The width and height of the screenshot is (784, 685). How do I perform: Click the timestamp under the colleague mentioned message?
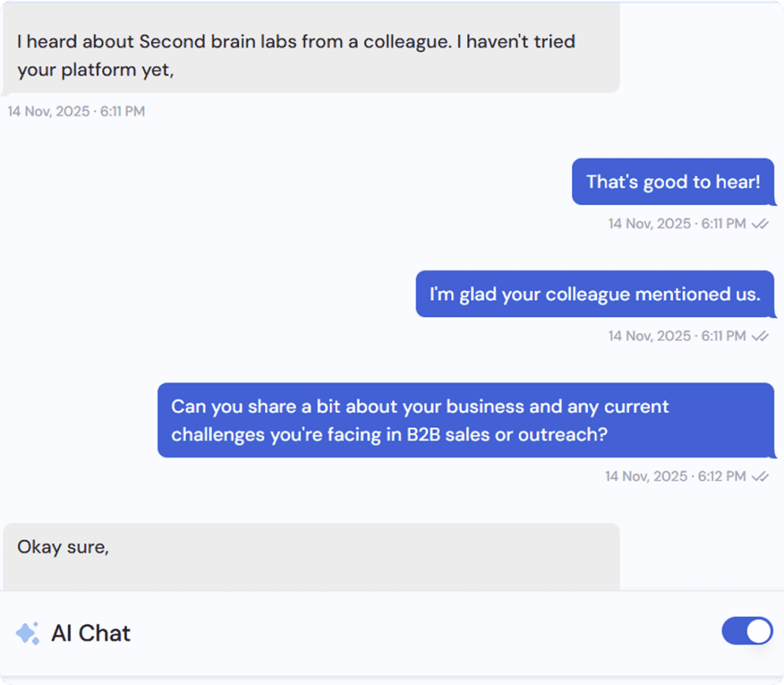pos(676,335)
